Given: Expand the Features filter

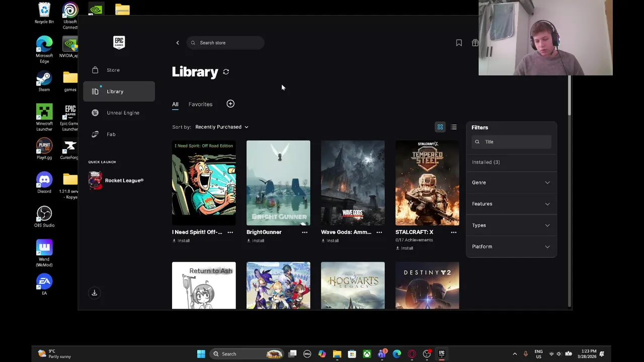Looking at the screenshot, I should pos(511,204).
